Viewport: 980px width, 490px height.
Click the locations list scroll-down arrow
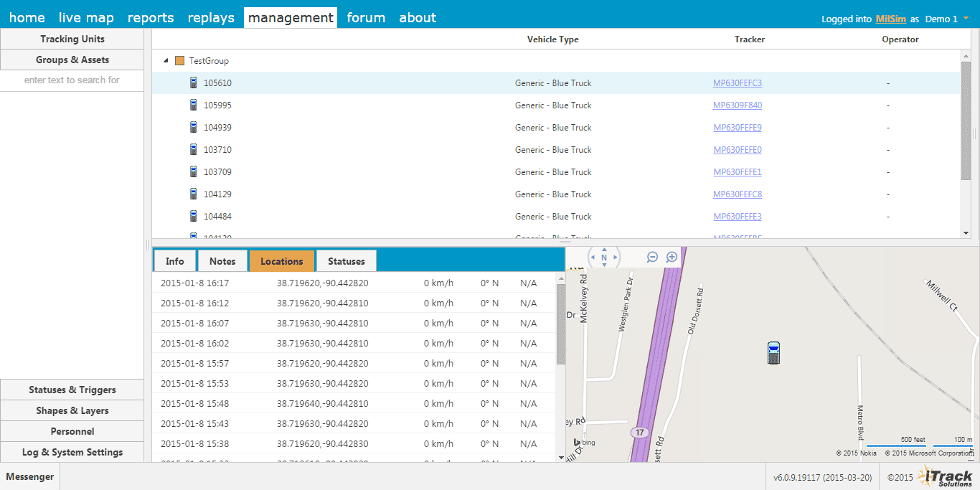(561, 457)
